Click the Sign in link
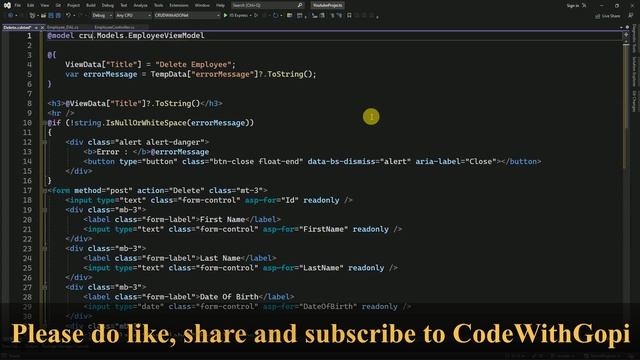640x360 pixels. [x=573, y=5]
